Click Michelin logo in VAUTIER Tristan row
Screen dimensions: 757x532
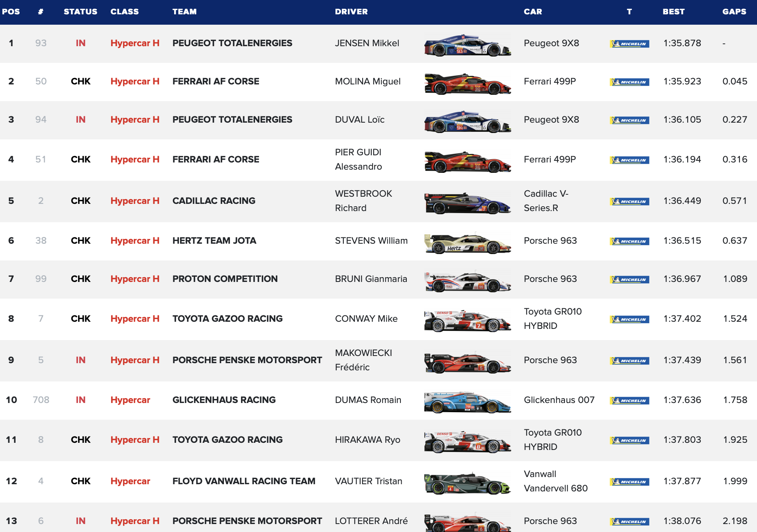(x=630, y=482)
